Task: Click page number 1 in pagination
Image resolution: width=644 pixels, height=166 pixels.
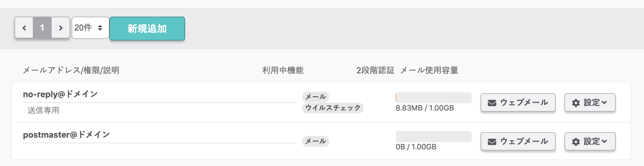Action: pos(42,28)
